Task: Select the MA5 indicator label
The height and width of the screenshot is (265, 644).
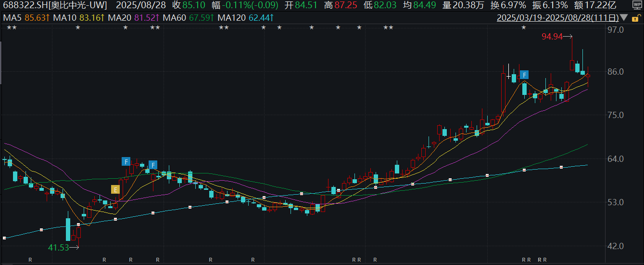Action: coord(25,18)
